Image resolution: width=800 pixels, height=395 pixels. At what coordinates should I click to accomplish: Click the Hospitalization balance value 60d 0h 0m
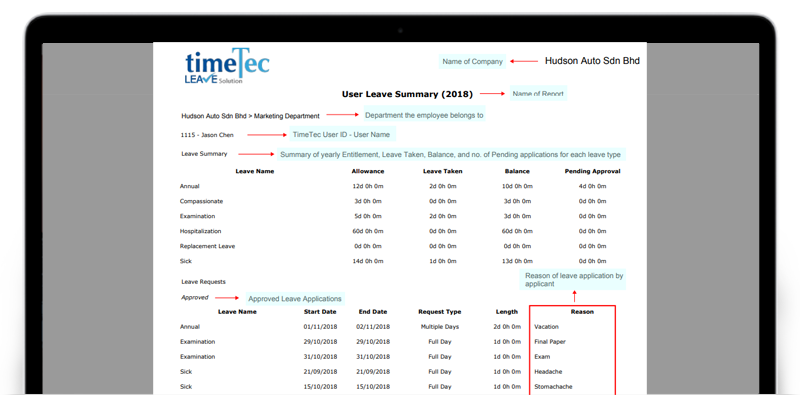(x=517, y=231)
